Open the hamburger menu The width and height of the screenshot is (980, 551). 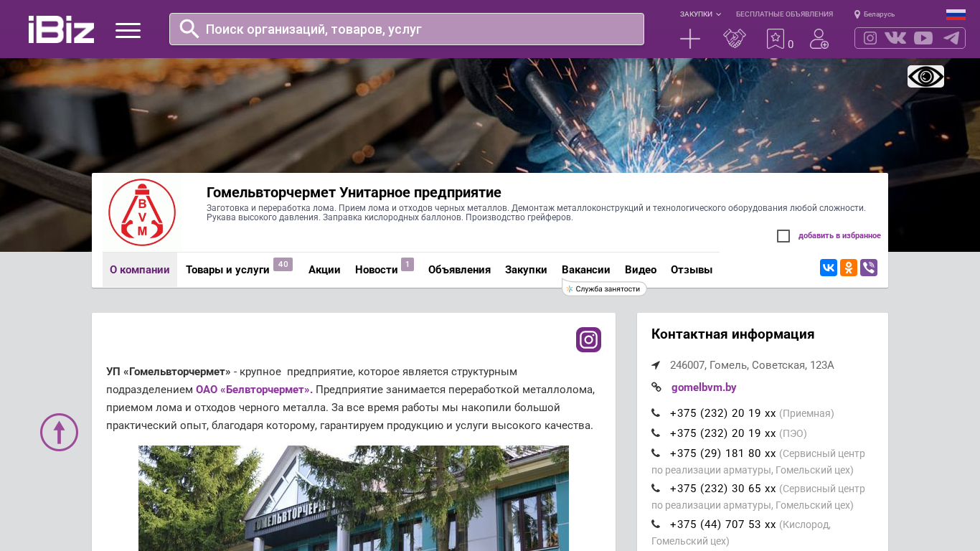click(128, 30)
